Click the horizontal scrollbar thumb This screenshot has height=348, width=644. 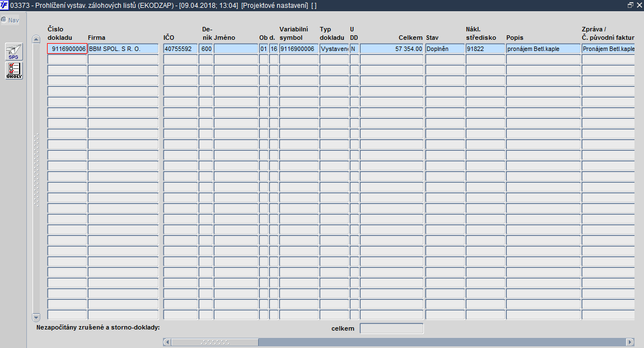pos(215,342)
